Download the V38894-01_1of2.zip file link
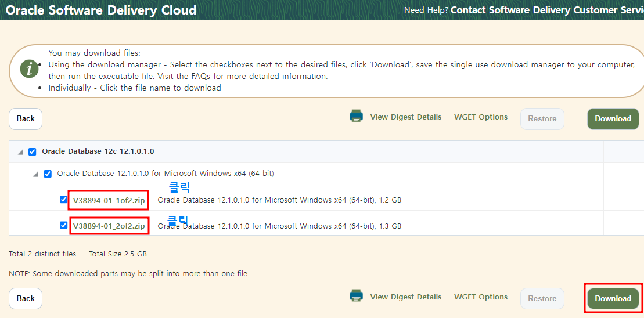The image size is (644, 318). [x=109, y=201]
